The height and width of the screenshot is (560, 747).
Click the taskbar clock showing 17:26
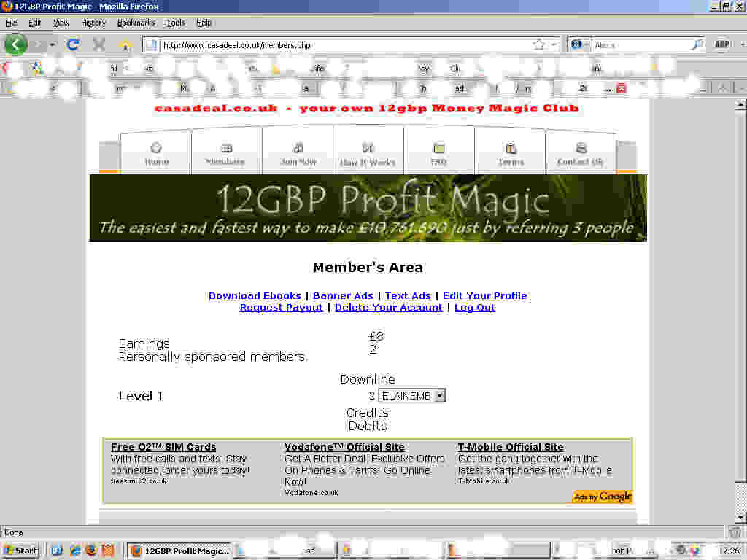730,551
